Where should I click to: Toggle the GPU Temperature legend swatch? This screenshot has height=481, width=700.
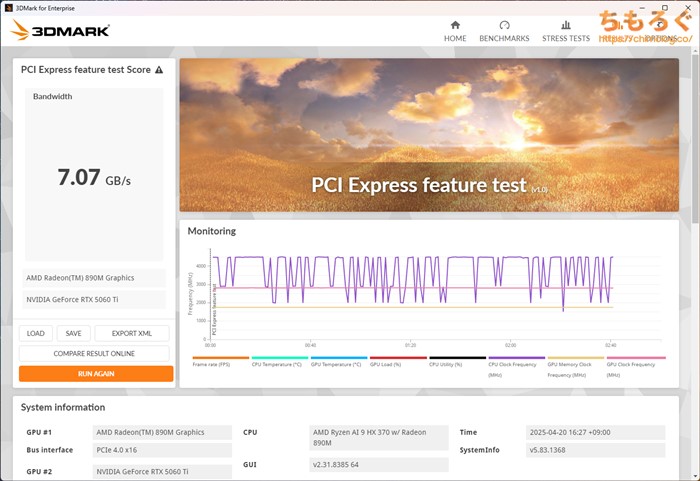339,358
